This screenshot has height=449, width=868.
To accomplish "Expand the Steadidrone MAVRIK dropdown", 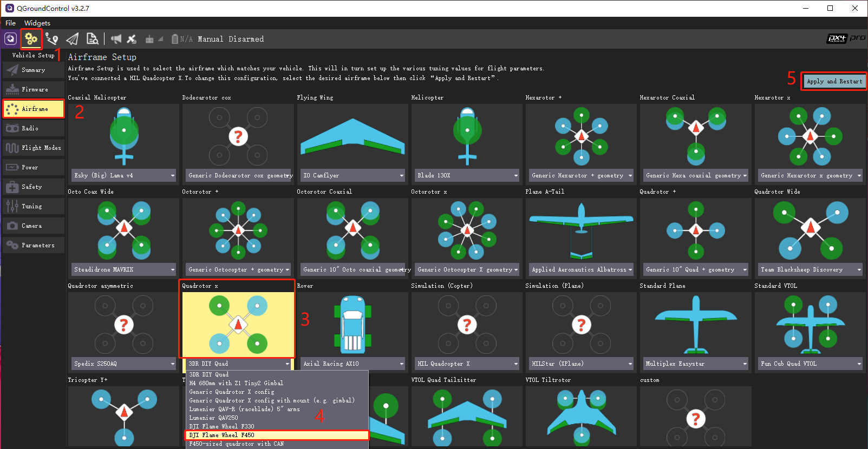I will (x=124, y=269).
